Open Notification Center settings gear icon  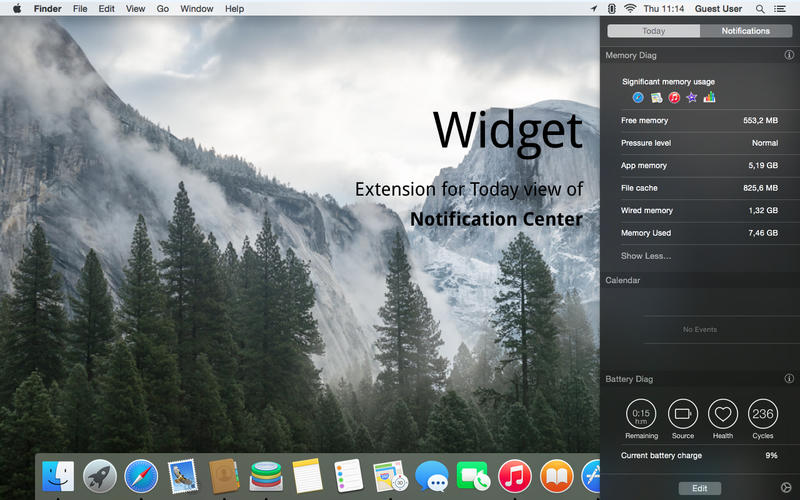[784, 488]
